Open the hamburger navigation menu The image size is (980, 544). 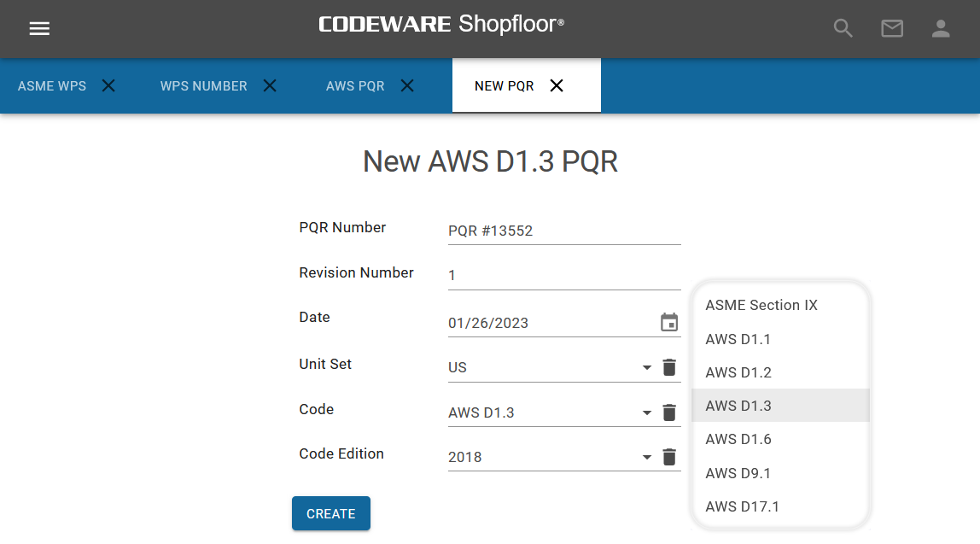pos(39,28)
